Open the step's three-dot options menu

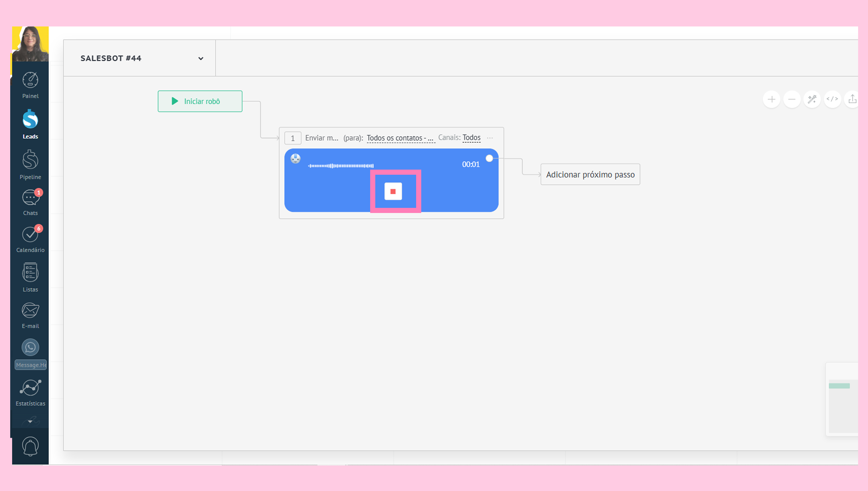(x=490, y=138)
